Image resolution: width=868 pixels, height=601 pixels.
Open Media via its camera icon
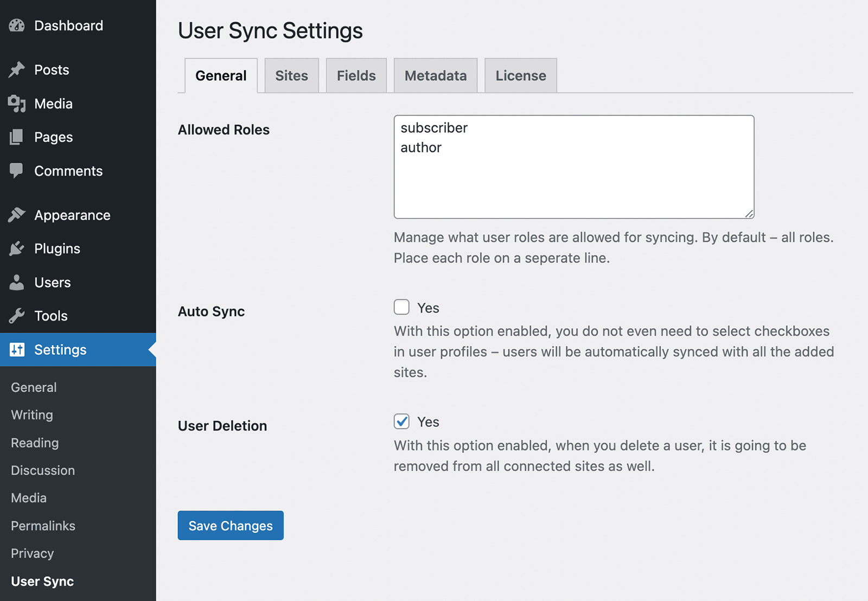17,104
